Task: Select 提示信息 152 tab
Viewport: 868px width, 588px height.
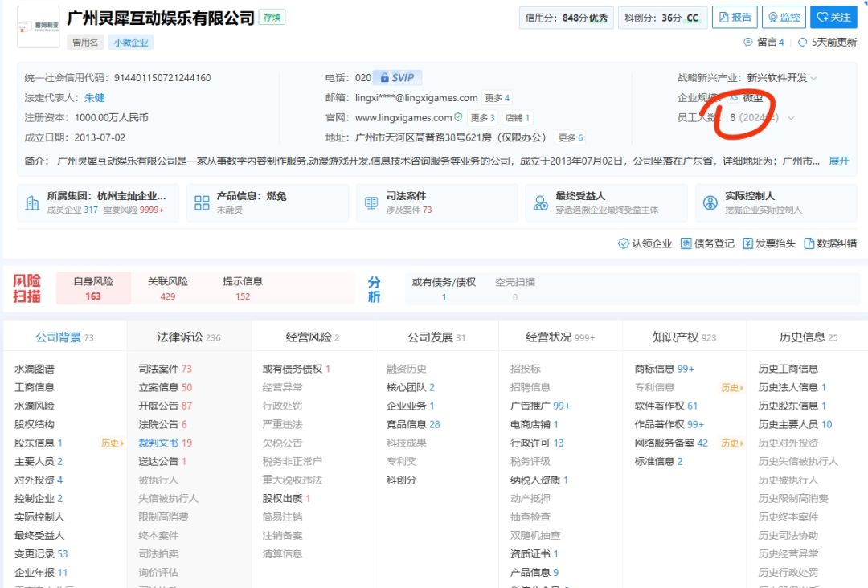Action: click(243, 288)
